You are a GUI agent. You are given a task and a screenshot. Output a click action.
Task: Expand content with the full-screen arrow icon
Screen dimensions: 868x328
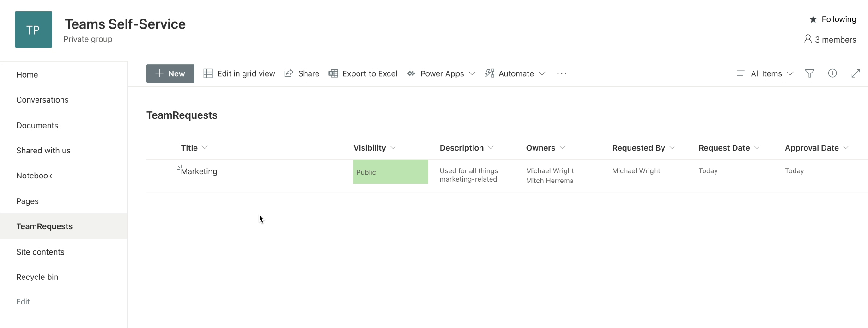point(856,73)
